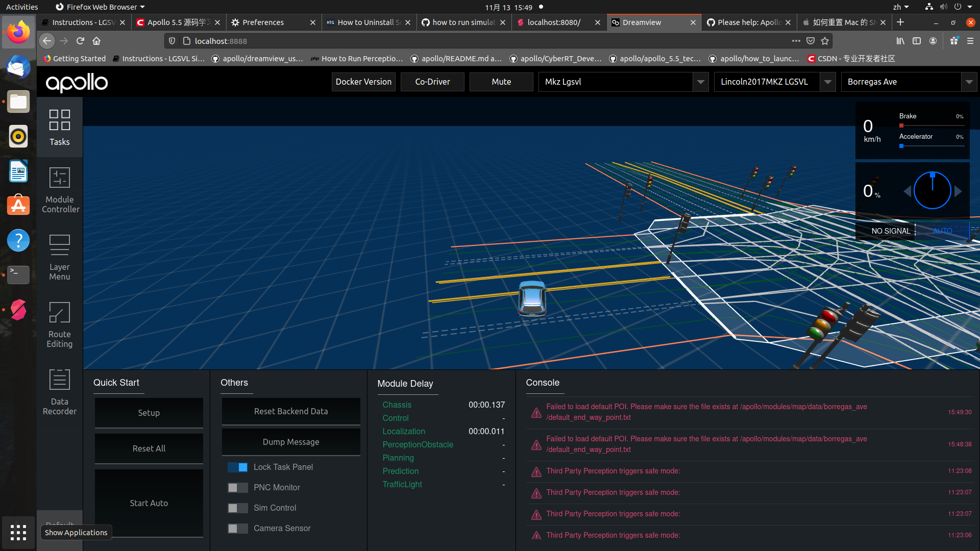Enable the PNC Monitor toggle
This screenshot has width=980, height=551.
237,487
